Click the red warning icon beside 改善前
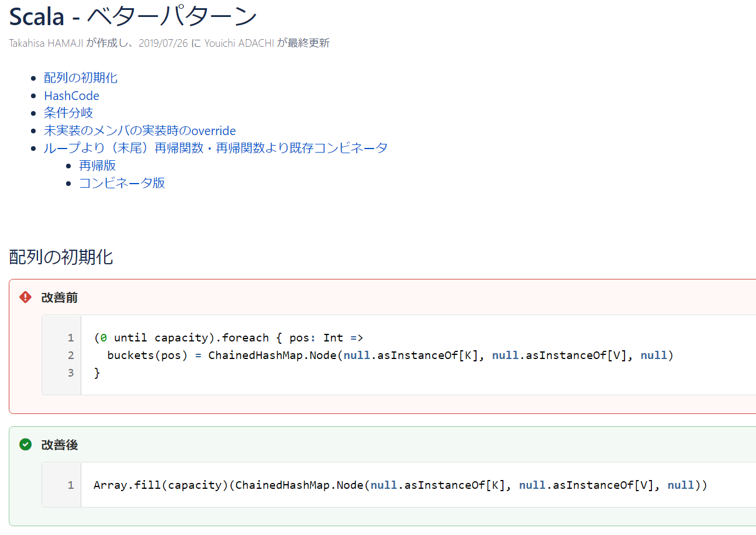 pos(25,298)
